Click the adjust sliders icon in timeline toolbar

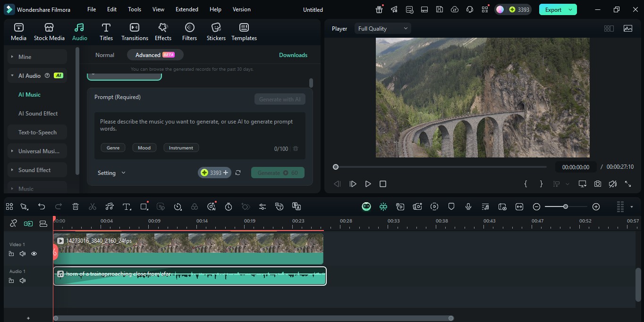click(x=263, y=206)
